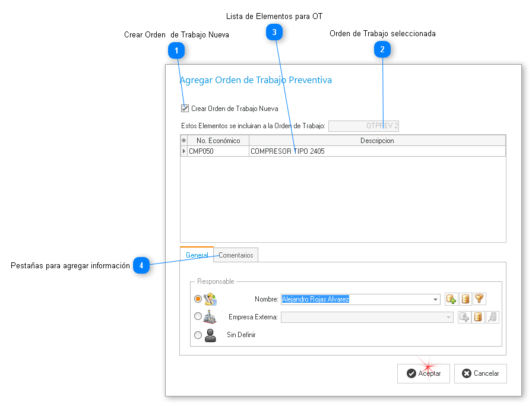The width and height of the screenshot is (532, 406).
Task: Choose the Empresa Externa radio button
Action: coord(198,317)
